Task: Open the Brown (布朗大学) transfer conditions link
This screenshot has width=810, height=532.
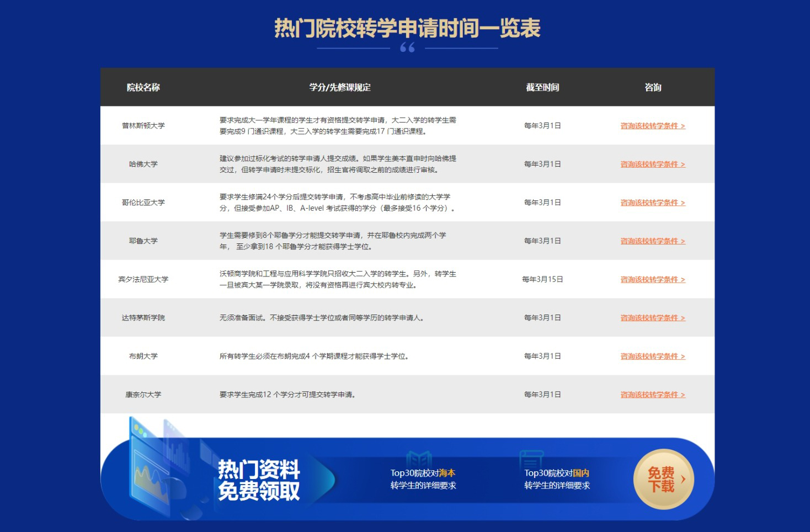Action: click(653, 357)
